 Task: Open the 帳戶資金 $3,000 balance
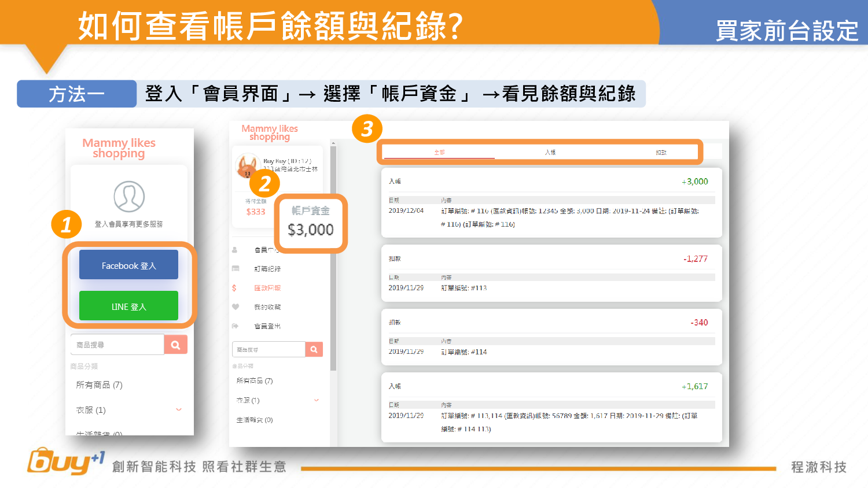(311, 223)
